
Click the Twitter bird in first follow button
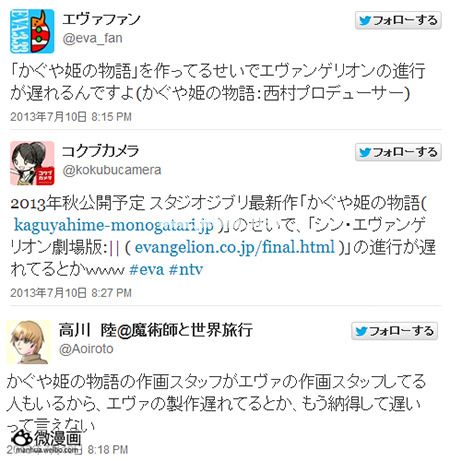365,21
